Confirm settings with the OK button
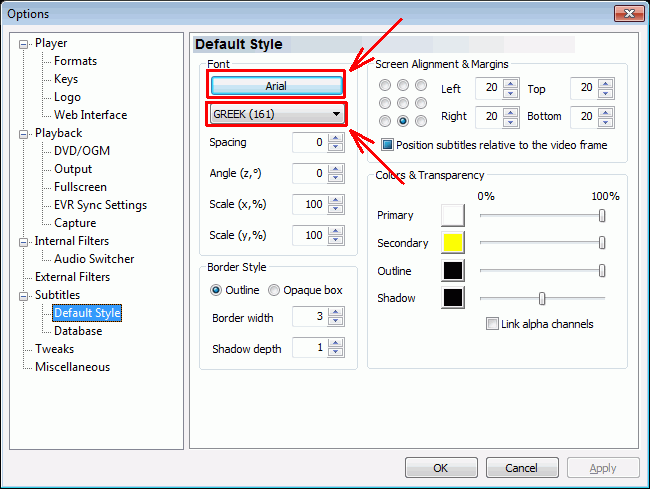Screen dimensions: 650x489 (441, 468)
